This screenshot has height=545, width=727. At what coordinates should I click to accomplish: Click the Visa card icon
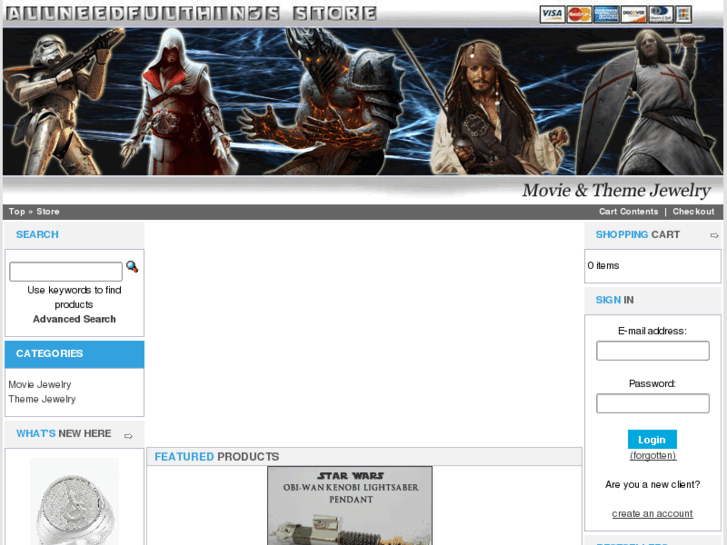tap(552, 14)
